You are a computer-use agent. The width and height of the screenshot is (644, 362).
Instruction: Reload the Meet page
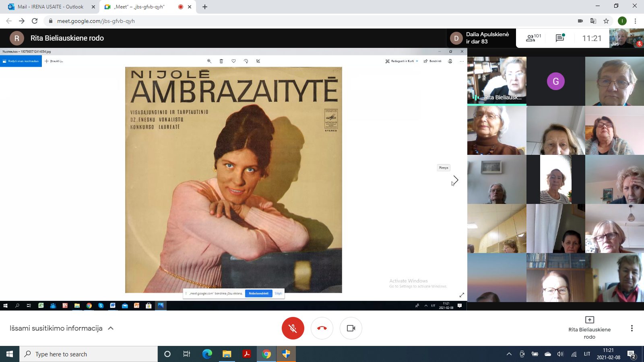(x=35, y=21)
